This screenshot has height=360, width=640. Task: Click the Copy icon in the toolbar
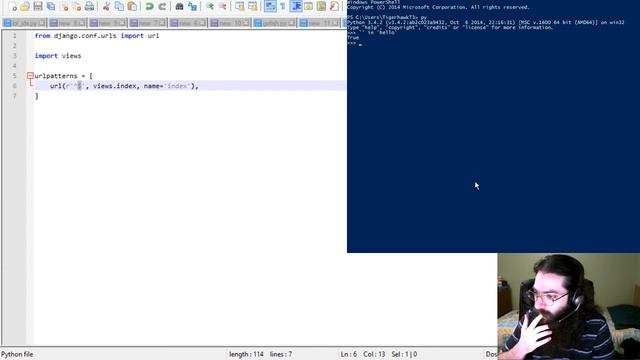point(119,6)
